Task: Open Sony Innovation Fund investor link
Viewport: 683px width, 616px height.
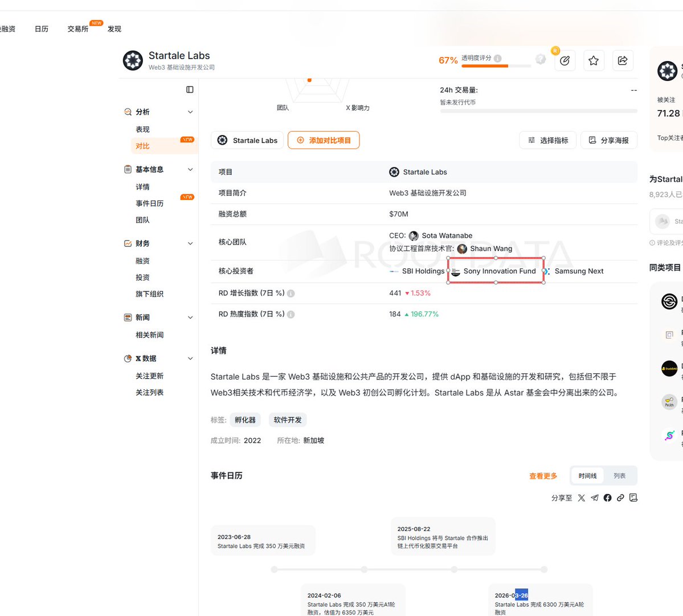Action: 500,271
